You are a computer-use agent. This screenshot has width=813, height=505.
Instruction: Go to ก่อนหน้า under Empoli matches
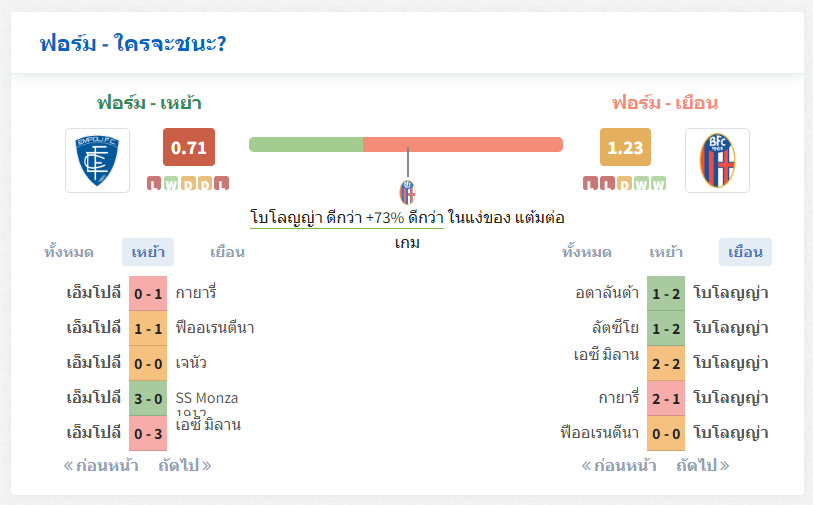point(101,466)
